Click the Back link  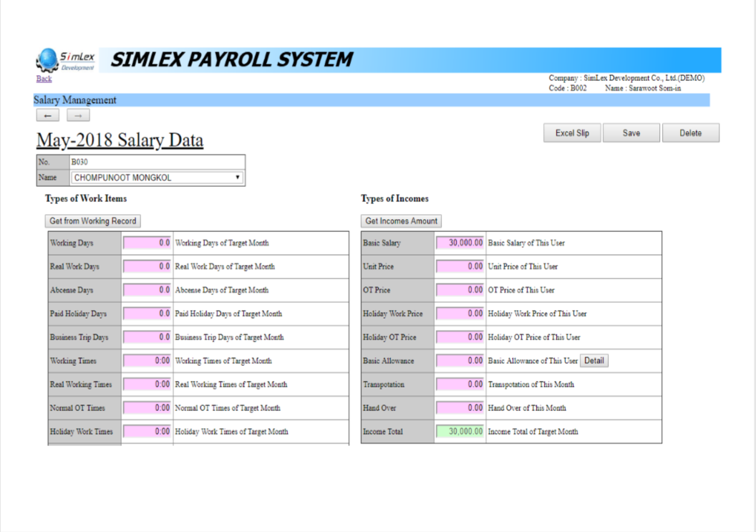pyautogui.click(x=44, y=79)
